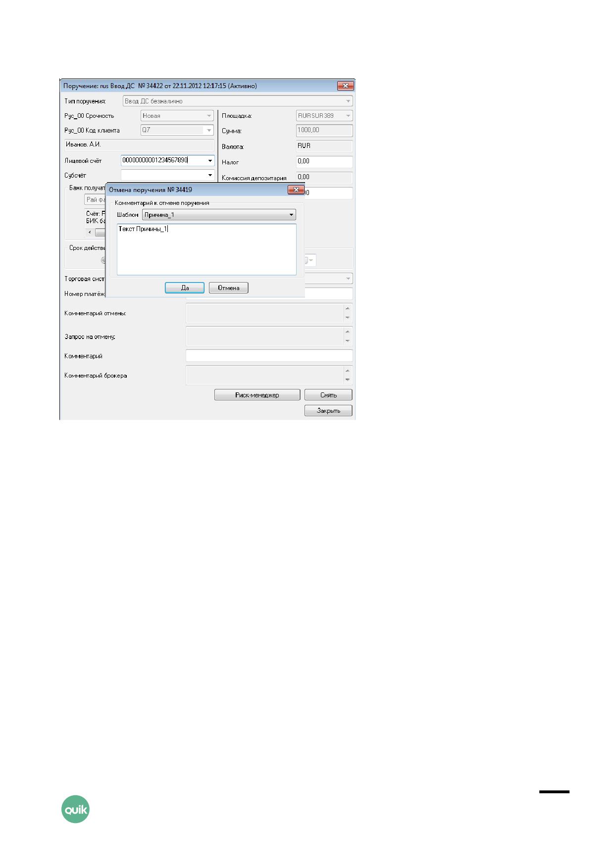
Task: Click the Комментарий input field
Action: pos(269,356)
